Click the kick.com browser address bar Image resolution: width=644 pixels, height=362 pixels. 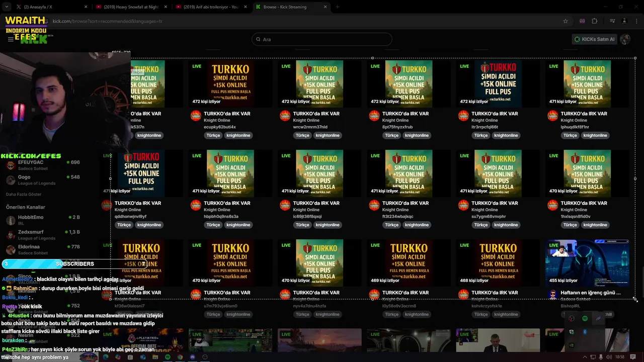point(302,21)
